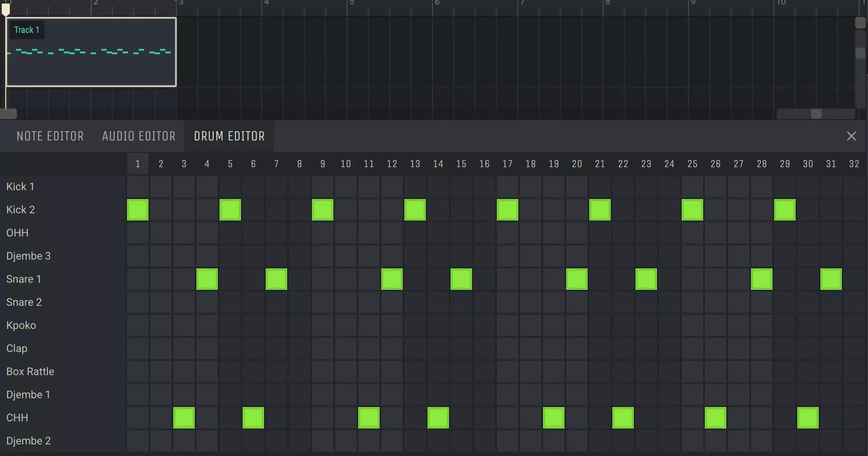Add a Djembe 1 hit on step 8
This screenshot has width=868, height=456.
[x=299, y=394]
